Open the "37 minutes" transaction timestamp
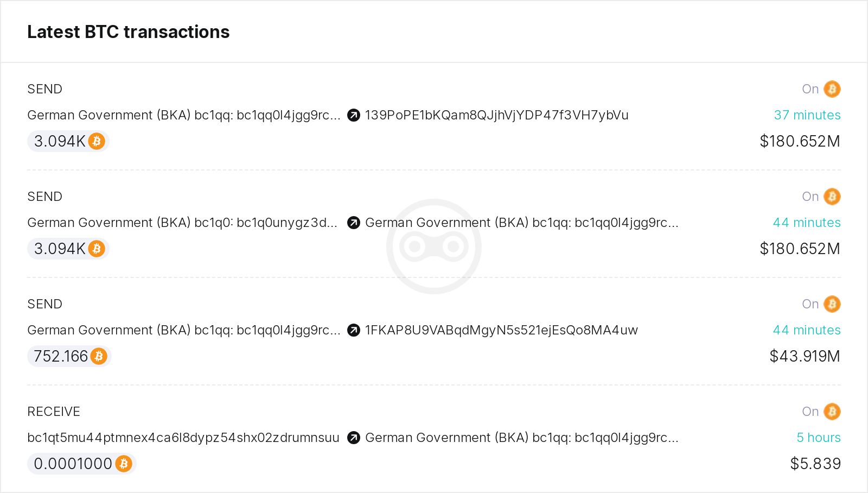The width and height of the screenshot is (868, 493). [807, 115]
